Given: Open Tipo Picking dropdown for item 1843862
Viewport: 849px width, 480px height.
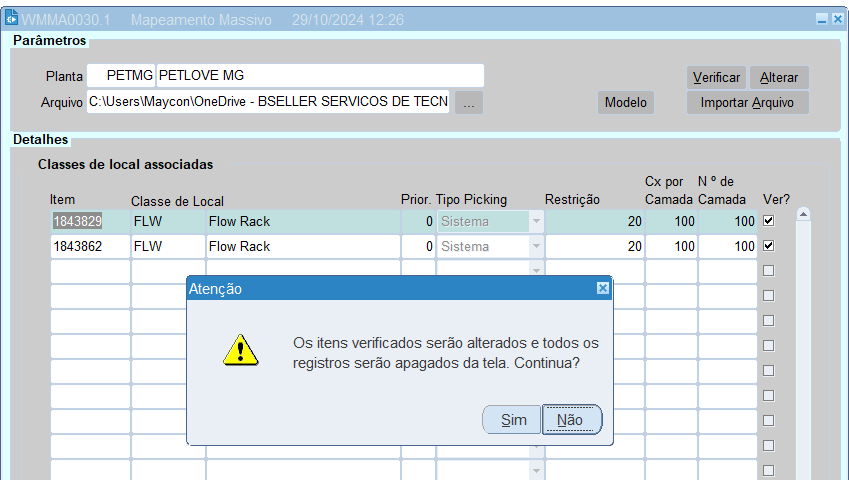Looking at the screenshot, I should click(537, 246).
